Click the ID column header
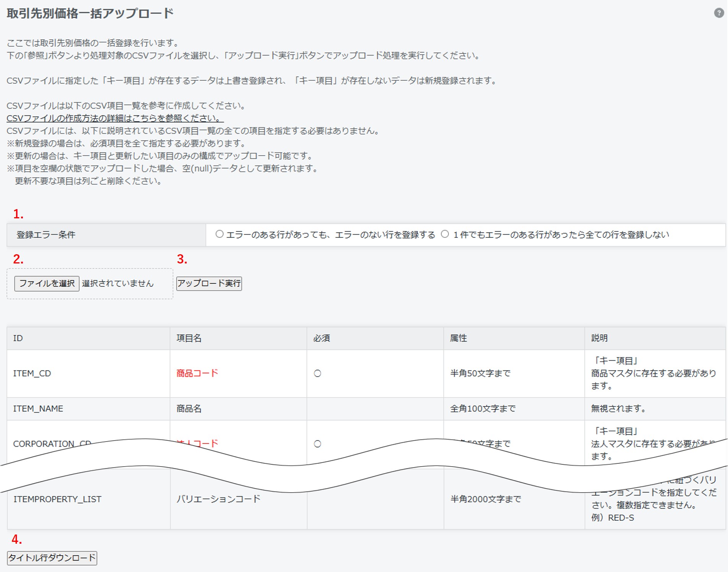The height and width of the screenshot is (572, 728). [x=18, y=338]
